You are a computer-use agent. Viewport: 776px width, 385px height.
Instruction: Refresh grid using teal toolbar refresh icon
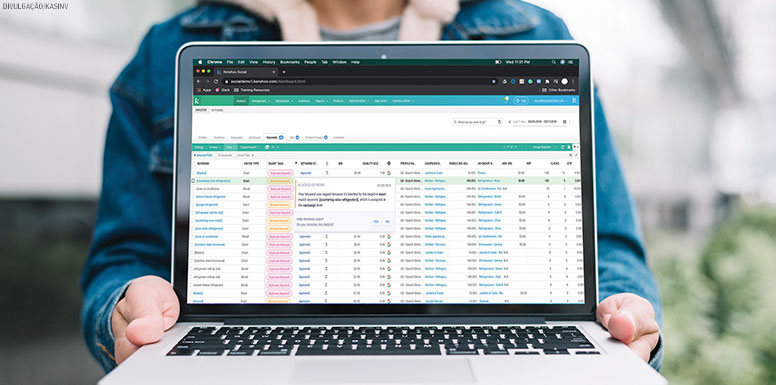562,147
